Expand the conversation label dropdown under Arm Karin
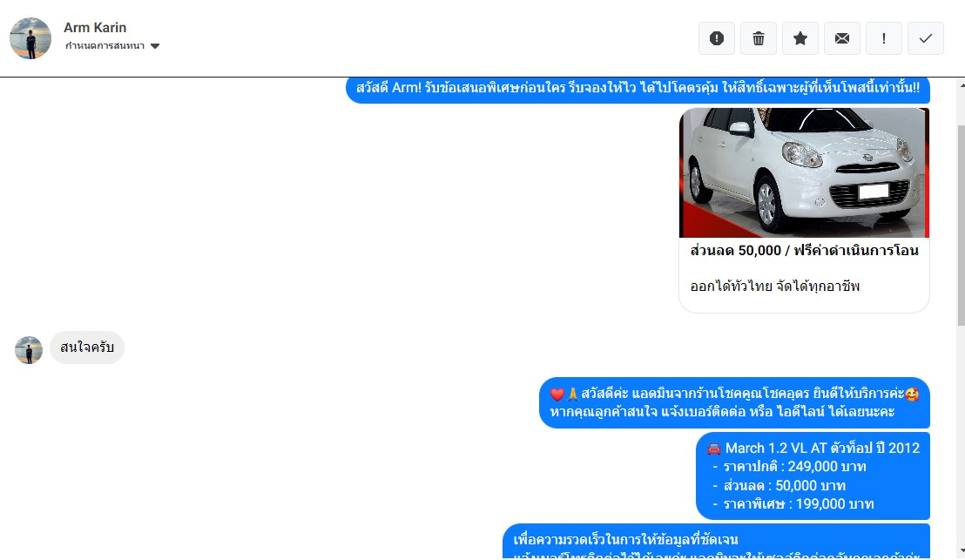This screenshot has width=965, height=560. (112, 46)
